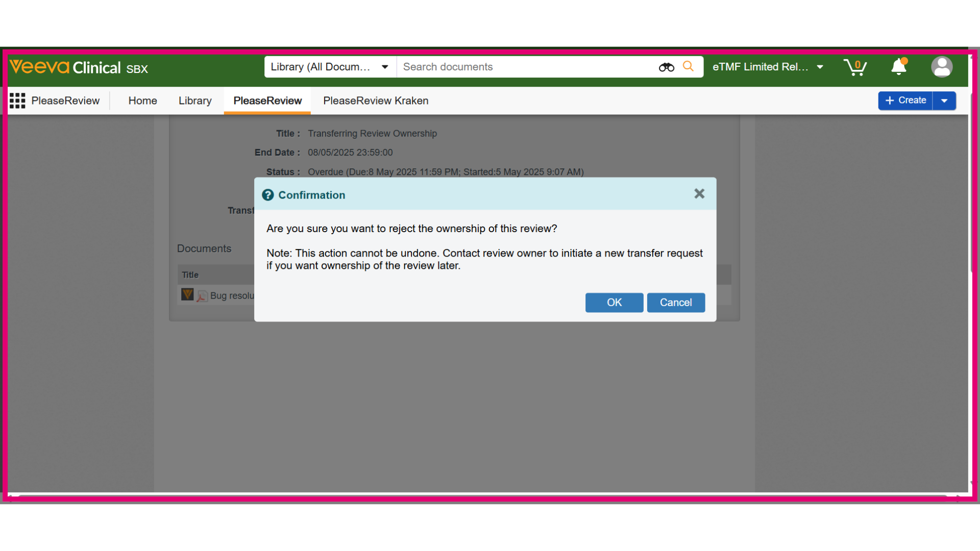Select the PleaseReview tab
Viewport: 980px width, 551px height.
(x=267, y=101)
